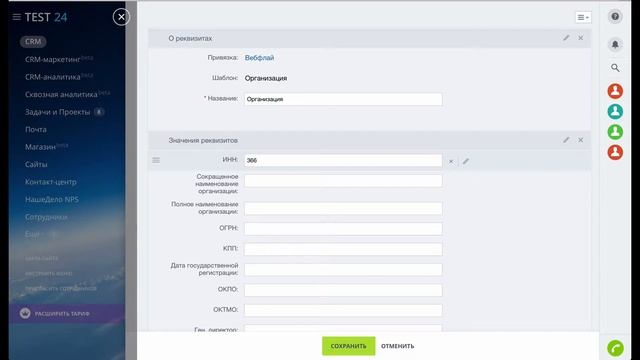Focus the ОКПО input field
Image resolution: width=640 pixels, height=360 pixels.
[343, 290]
